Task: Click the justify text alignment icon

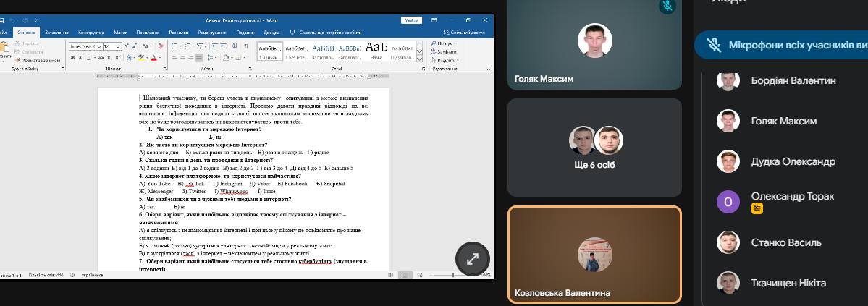Action: tap(200, 58)
